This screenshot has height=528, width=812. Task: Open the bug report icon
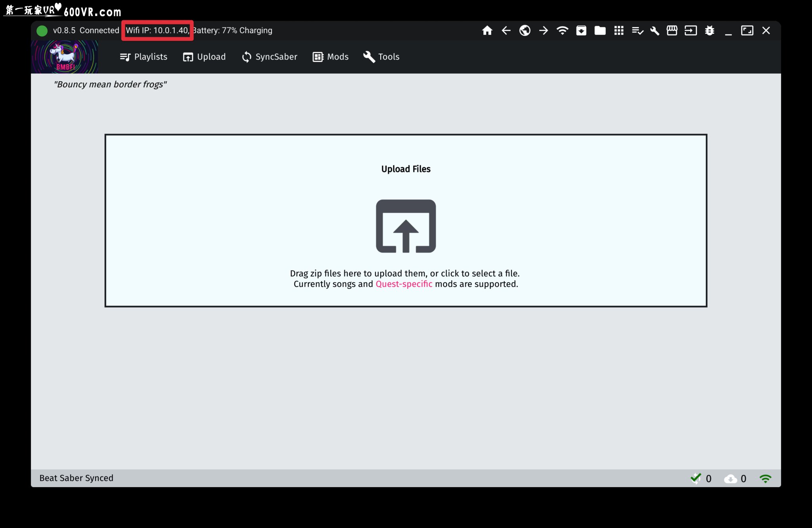710,31
